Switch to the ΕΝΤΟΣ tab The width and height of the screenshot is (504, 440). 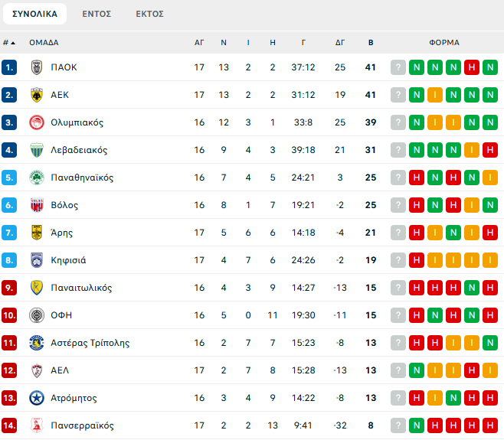point(97,14)
